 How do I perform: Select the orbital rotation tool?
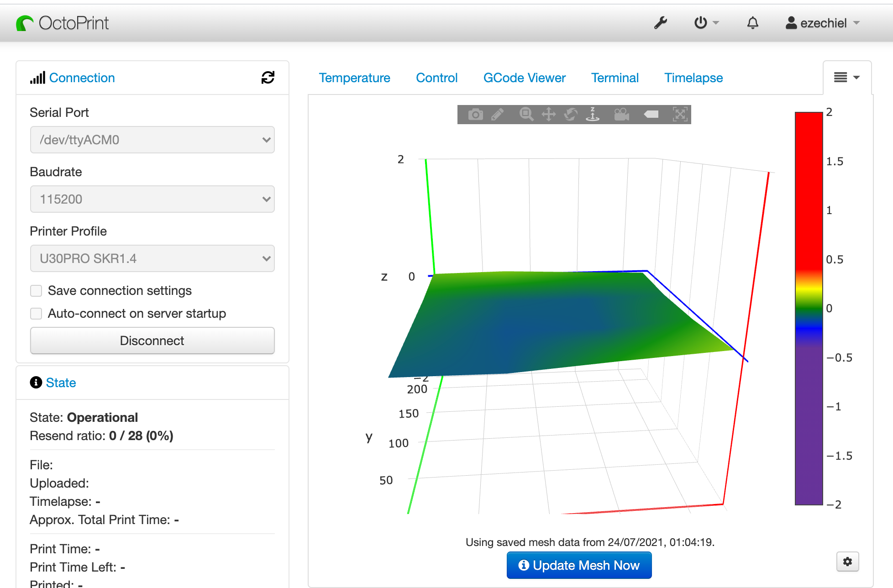tap(571, 115)
